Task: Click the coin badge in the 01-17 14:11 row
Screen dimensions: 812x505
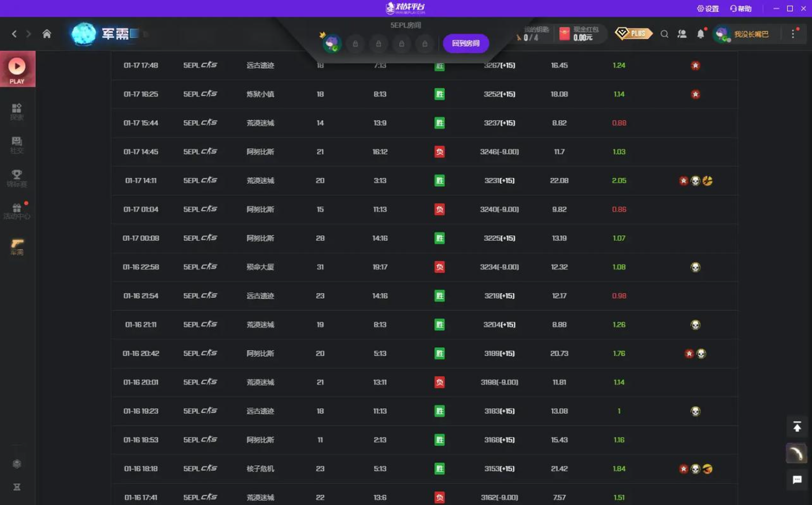Action: click(x=707, y=181)
